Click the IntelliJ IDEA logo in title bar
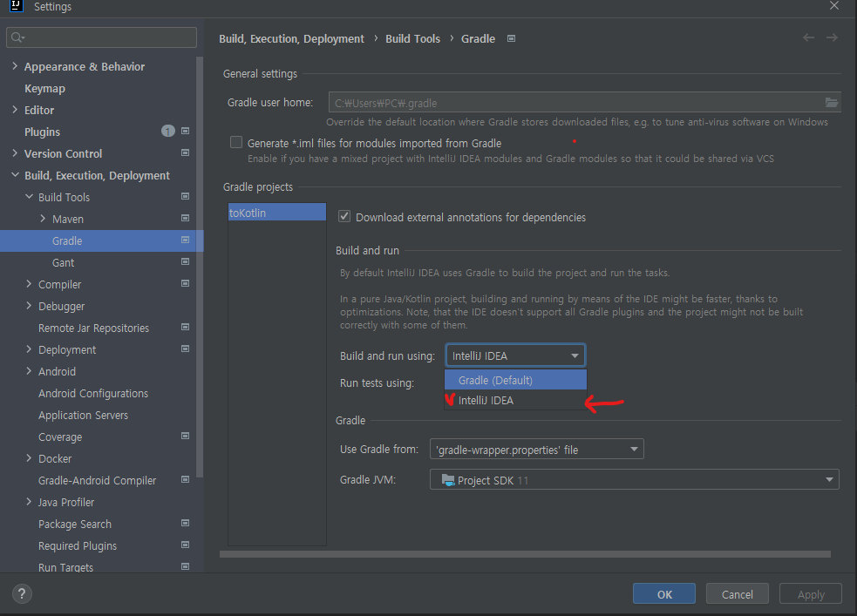Screen dimensions: 857x616 [17, 6]
